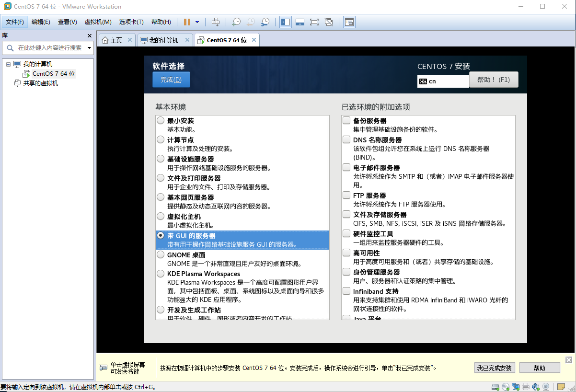The height and width of the screenshot is (392, 576).
Task: Click the 帮助 button in hint bar
Action: tap(539, 368)
